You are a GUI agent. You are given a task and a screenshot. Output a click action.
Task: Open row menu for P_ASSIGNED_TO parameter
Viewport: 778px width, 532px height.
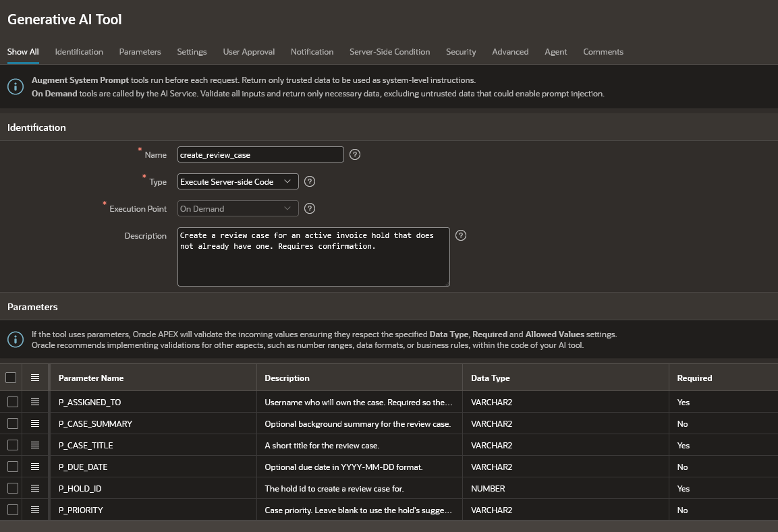click(34, 402)
